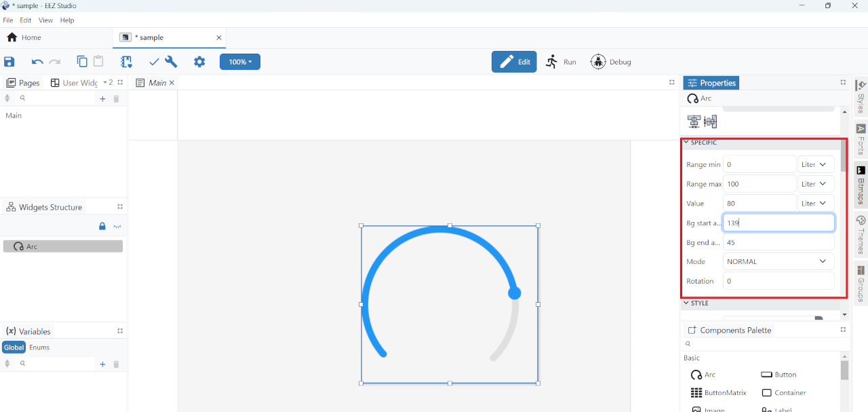This screenshot has height=412, width=868.
Task: Open the View menu
Action: coord(45,20)
